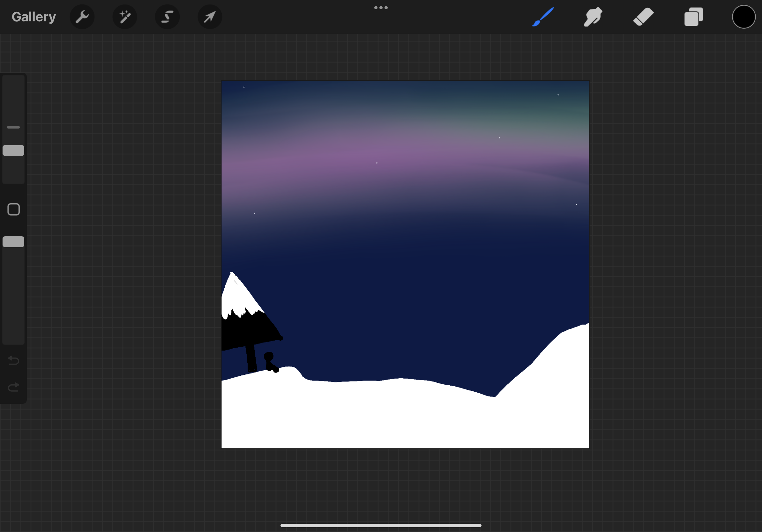Image resolution: width=762 pixels, height=532 pixels.
Task: Open the Actions wrench menu
Action: [x=82, y=17]
